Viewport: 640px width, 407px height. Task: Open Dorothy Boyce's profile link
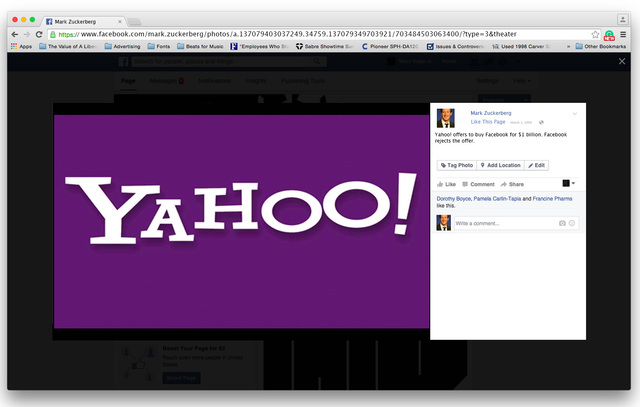pyautogui.click(x=453, y=199)
